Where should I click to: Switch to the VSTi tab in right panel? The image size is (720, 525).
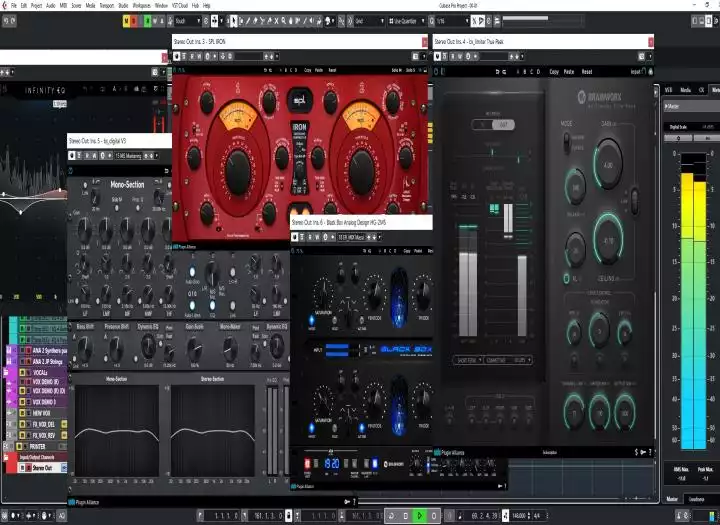(669, 90)
